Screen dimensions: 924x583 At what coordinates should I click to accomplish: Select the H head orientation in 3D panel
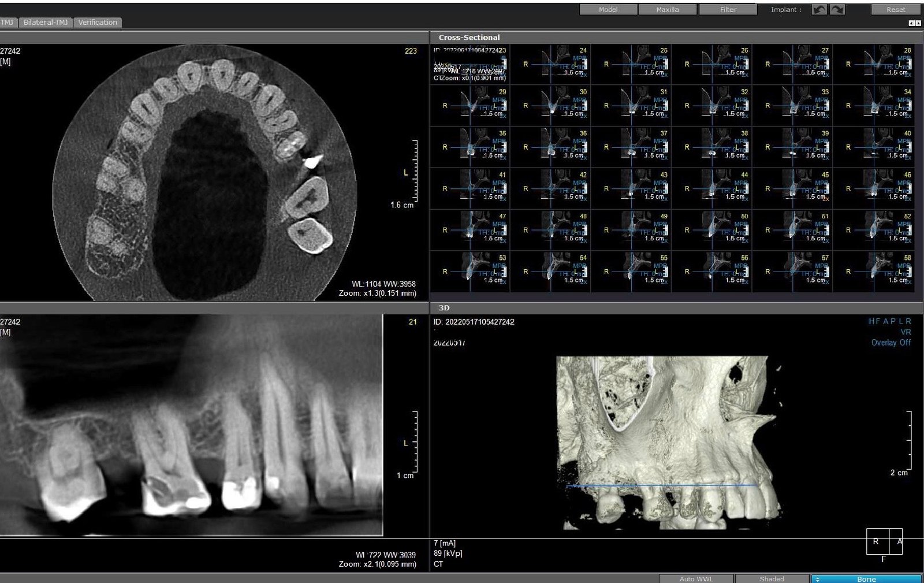point(870,321)
